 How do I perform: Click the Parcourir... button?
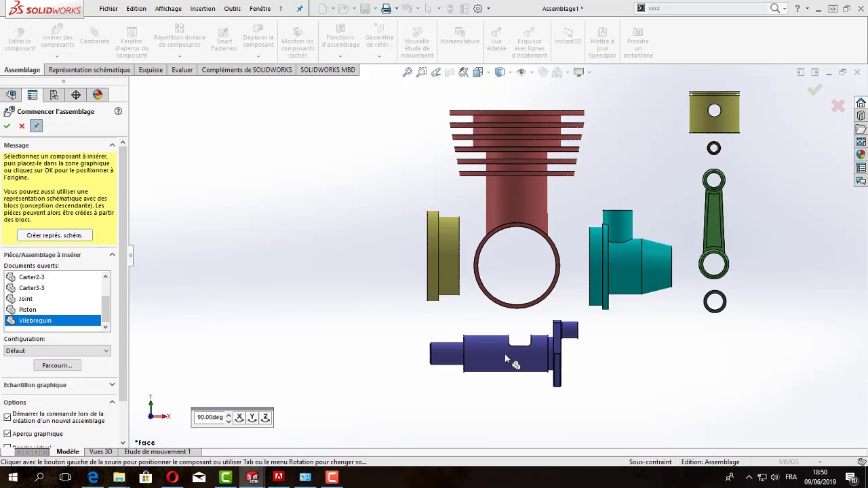point(57,365)
